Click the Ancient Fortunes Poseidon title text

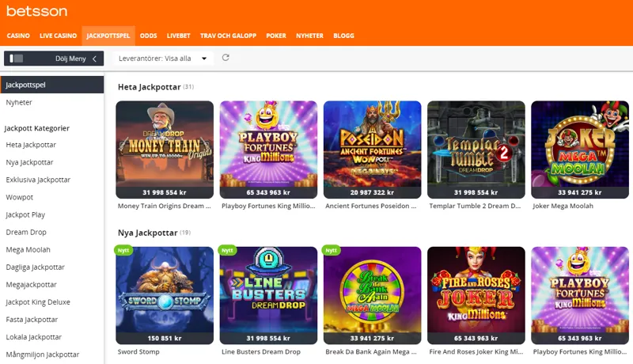(x=370, y=206)
